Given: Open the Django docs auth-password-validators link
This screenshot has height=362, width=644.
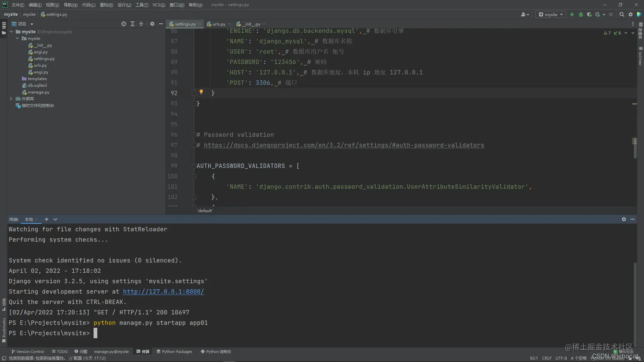Looking at the screenshot, I should tap(344, 145).
